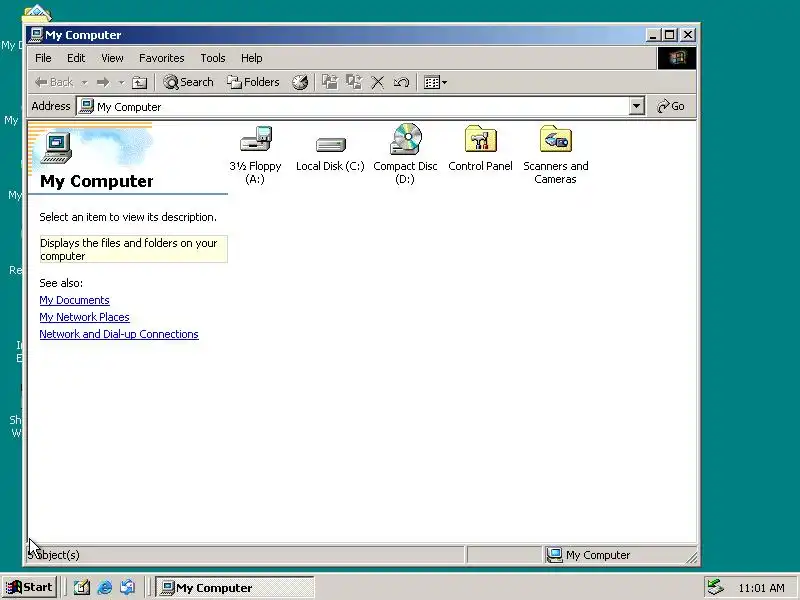Click the 11:01 AM clock

(x=761, y=588)
